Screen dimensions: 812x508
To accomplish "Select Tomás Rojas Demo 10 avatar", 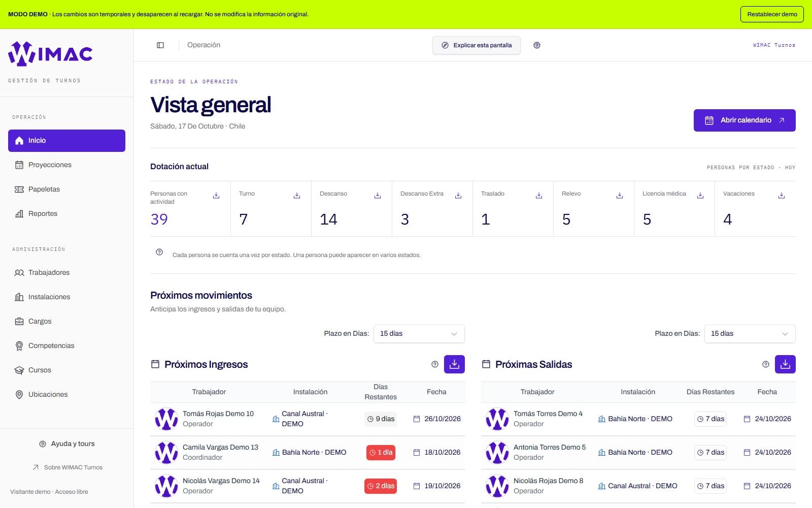I will point(166,419).
